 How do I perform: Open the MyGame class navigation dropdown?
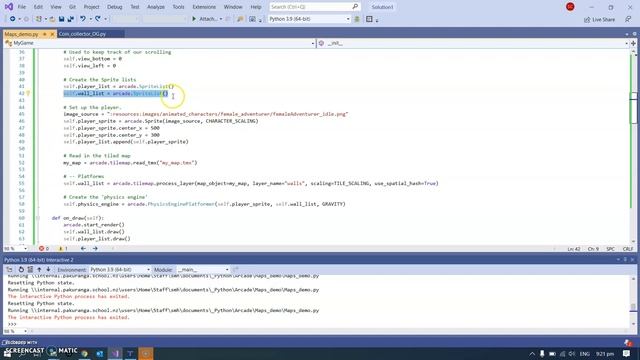[x=313, y=43]
